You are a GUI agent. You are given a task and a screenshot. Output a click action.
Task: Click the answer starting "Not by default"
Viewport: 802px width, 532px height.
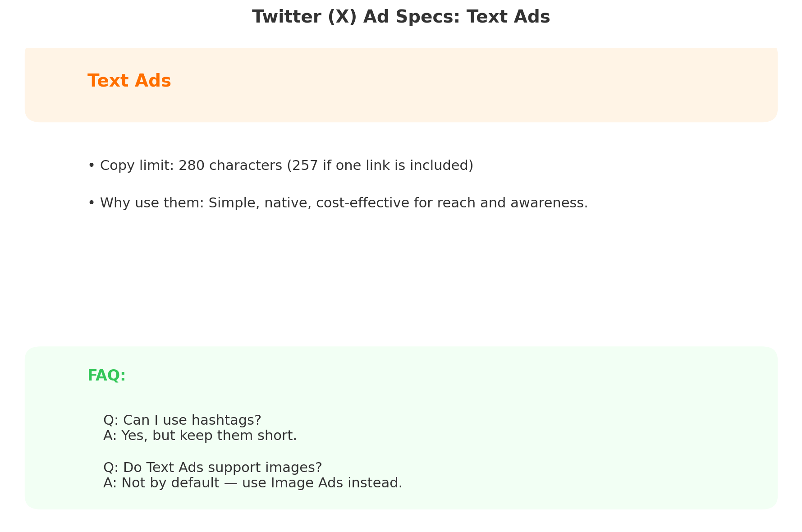click(261, 483)
